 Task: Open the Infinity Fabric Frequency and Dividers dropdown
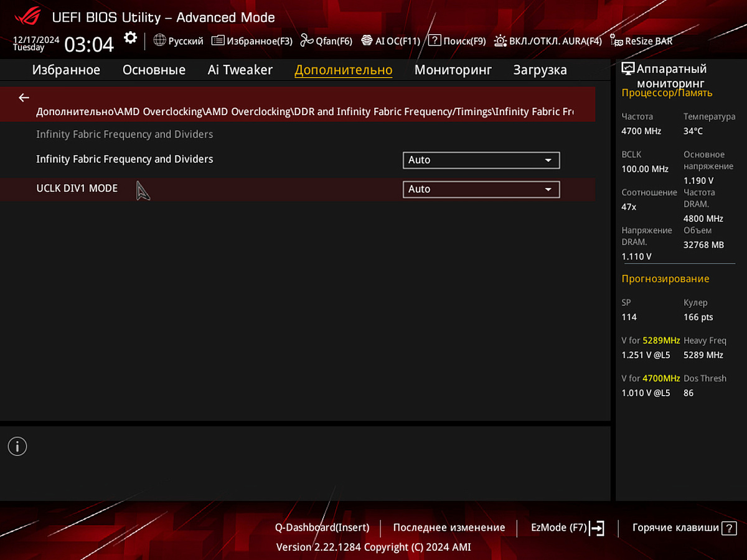click(x=481, y=160)
